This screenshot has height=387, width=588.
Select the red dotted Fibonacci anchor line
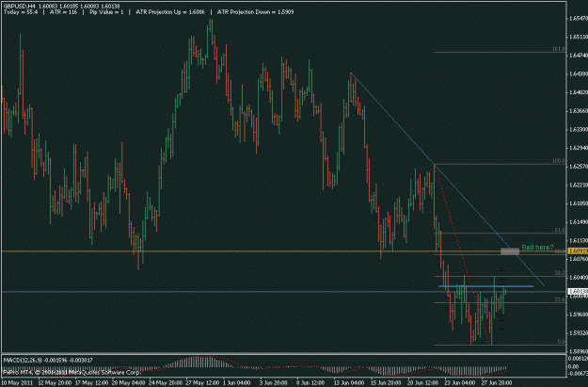pyautogui.click(x=462, y=253)
